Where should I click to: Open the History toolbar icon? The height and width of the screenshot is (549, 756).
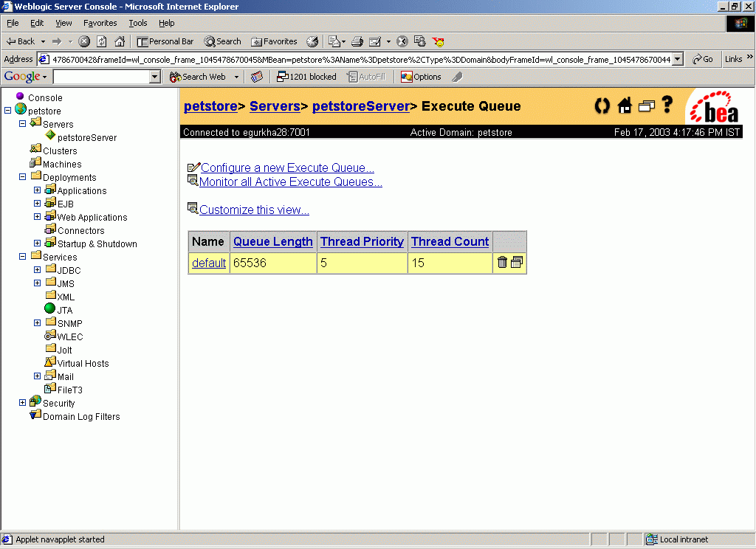pos(312,41)
